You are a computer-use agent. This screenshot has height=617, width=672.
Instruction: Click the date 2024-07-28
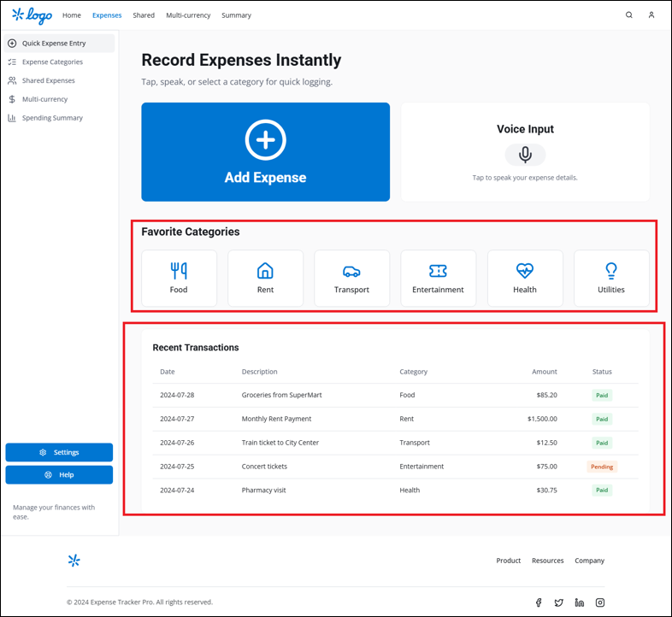click(x=177, y=395)
